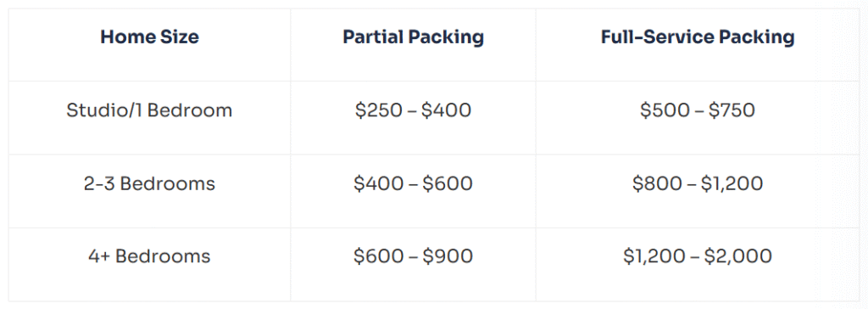Click the $2,000 amount in last row
The width and height of the screenshot is (868, 309).
(x=738, y=257)
